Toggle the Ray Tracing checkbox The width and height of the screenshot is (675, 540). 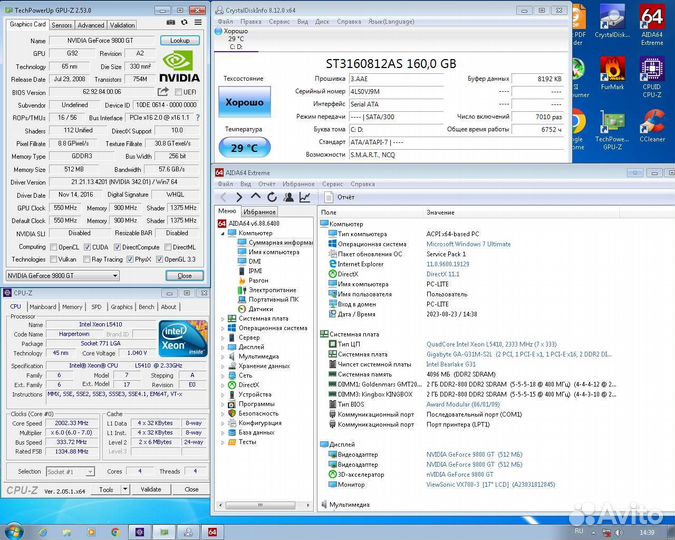87,259
